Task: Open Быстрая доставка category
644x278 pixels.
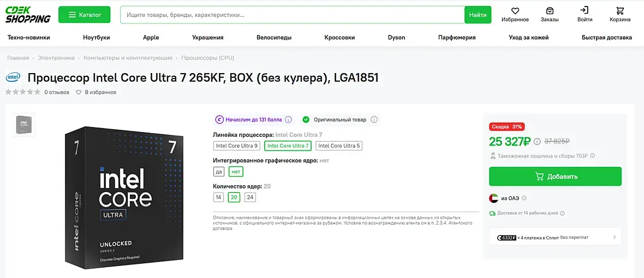Action: click(607, 37)
